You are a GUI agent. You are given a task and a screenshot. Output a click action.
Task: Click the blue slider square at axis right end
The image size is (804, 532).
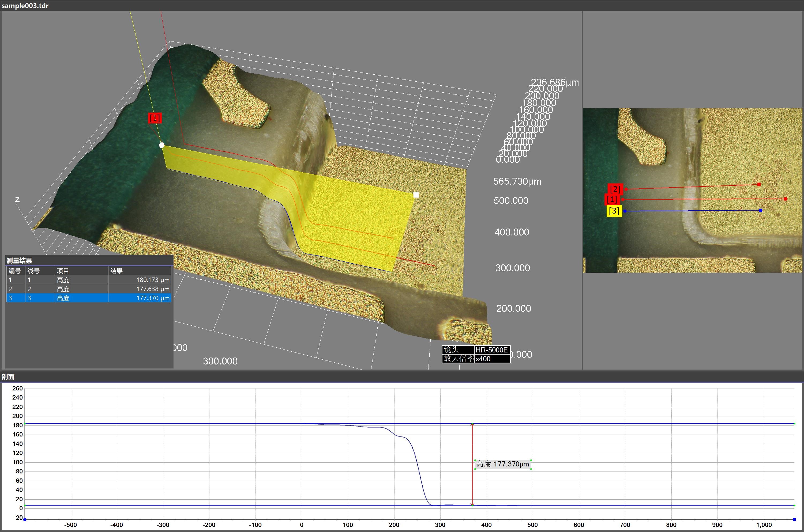[794, 519]
